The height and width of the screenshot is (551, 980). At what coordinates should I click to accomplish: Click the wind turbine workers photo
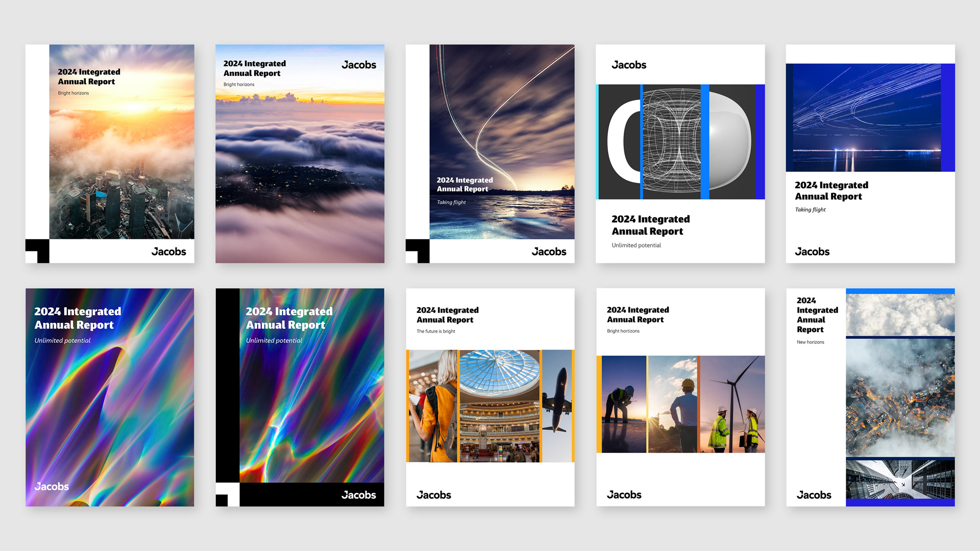(x=733, y=404)
